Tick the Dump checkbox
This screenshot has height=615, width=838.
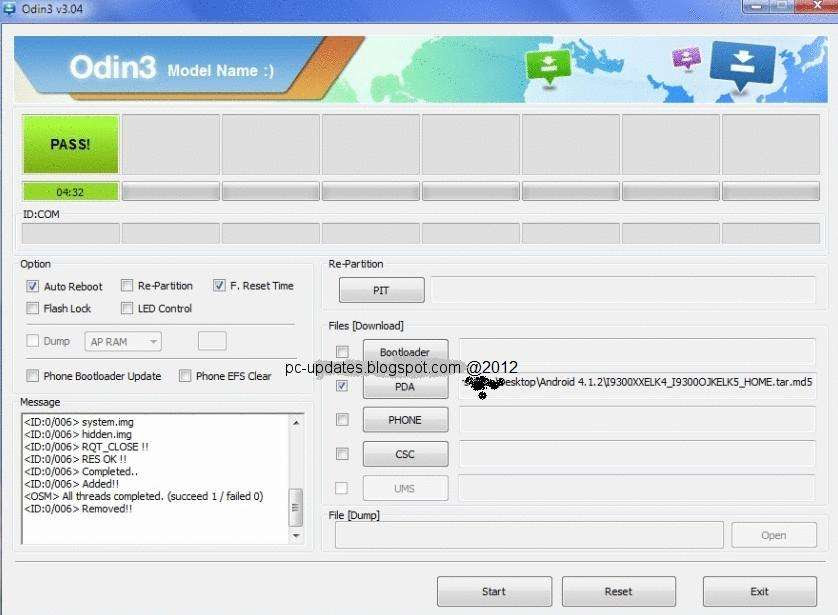click(x=33, y=341)
